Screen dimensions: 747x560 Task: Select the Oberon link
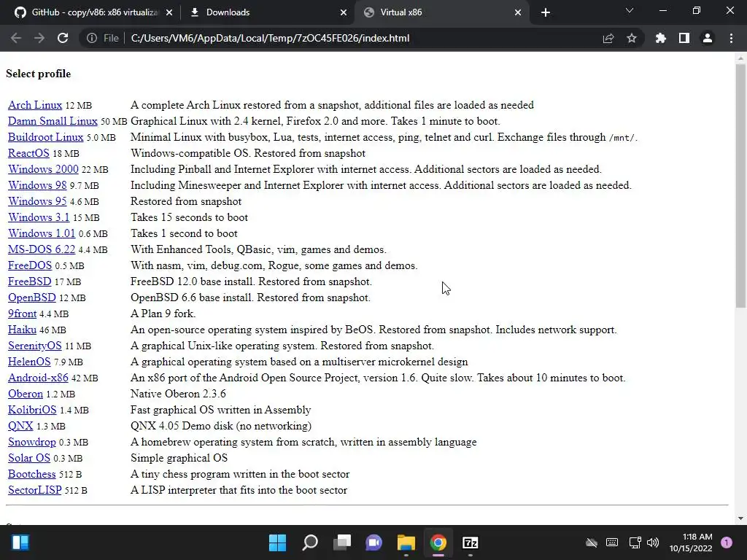pyautogui.click(x=26, y=394)
